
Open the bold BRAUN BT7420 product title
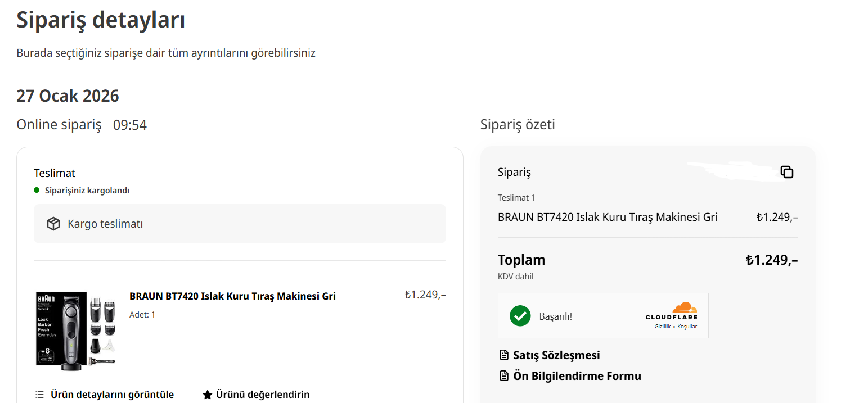pos(232,296)
